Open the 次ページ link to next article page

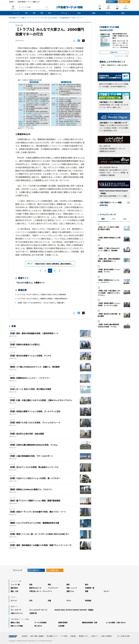coord(50,264)
